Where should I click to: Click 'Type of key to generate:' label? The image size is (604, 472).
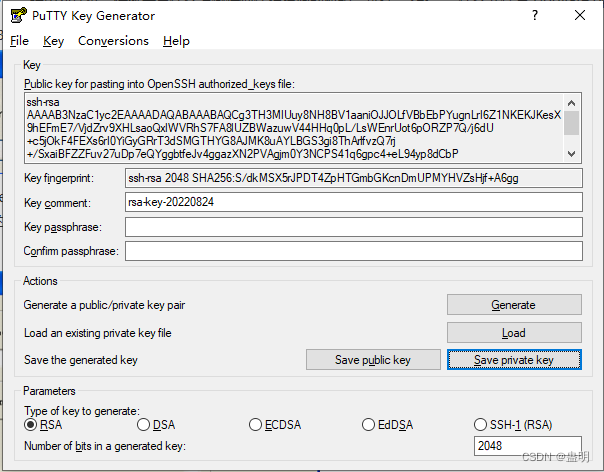coord(82,411)
